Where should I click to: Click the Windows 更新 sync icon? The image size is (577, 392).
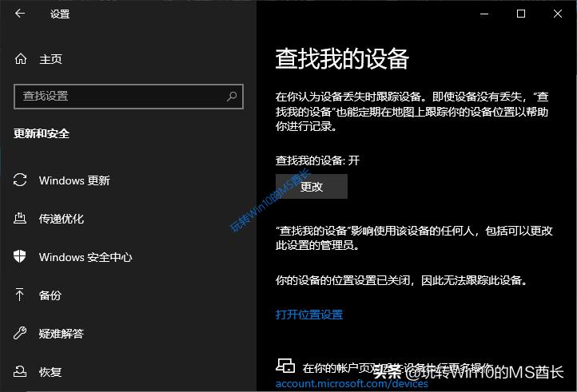pyautogui.click(x=20, y=180)
